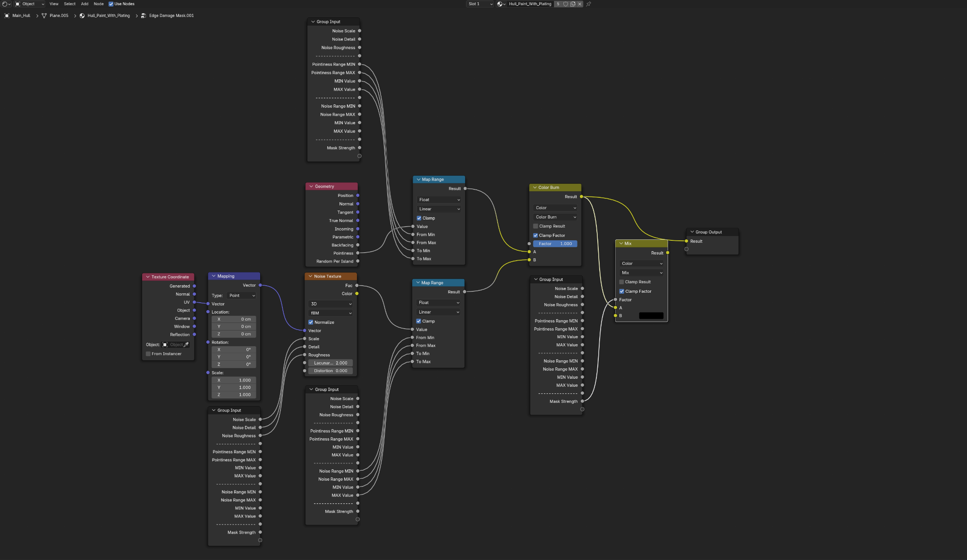Open the browse material sphere icon
Viewport: 967px width, 560px height.
500,4
